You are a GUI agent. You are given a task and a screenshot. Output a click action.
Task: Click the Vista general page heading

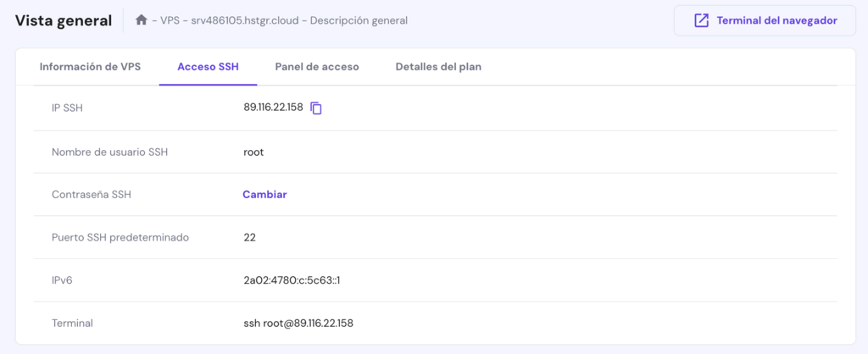click(x=64, y=21)
